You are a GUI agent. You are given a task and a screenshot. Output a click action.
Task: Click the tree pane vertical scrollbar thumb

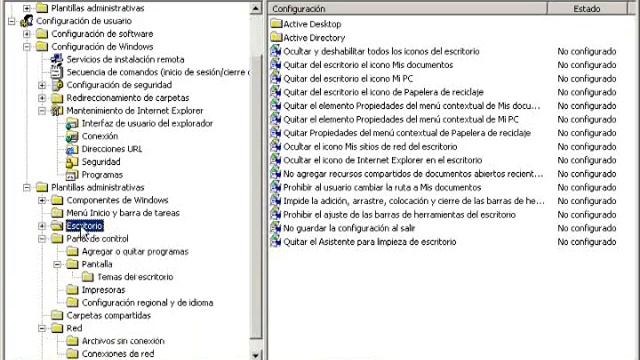pyautogui.click(x=256, y=196)
